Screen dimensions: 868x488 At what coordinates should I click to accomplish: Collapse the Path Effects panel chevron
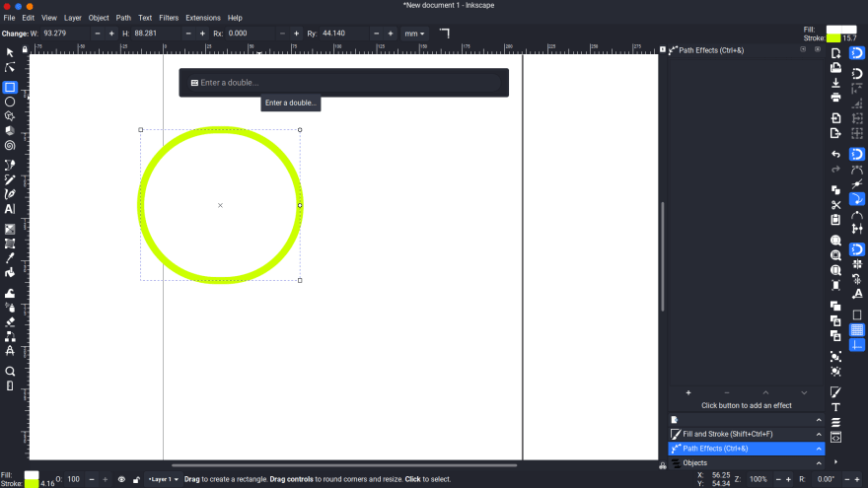819,449
